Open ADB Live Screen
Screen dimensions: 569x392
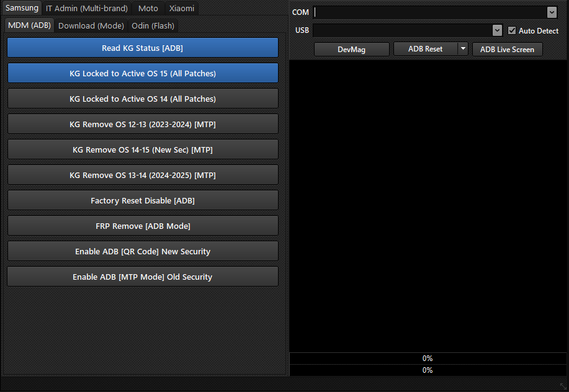coord(507,49)
